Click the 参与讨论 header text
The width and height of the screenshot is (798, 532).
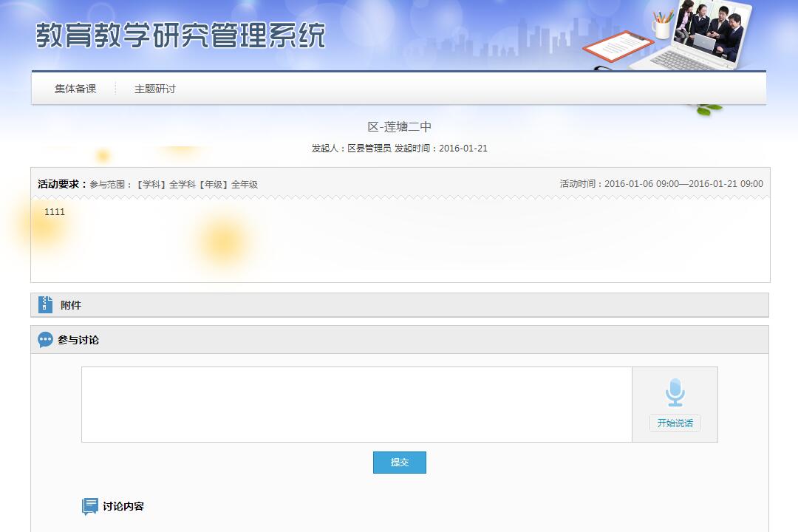coord(78,340)
